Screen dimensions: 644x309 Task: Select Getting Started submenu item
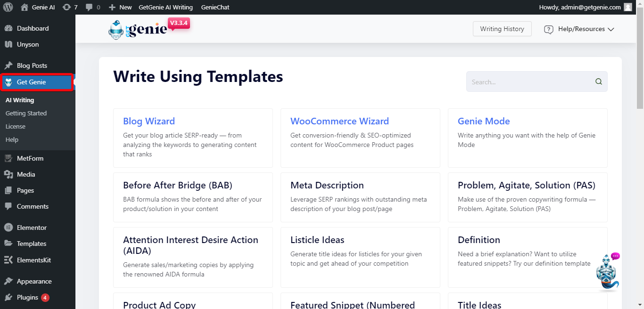(x=26, y=113)
